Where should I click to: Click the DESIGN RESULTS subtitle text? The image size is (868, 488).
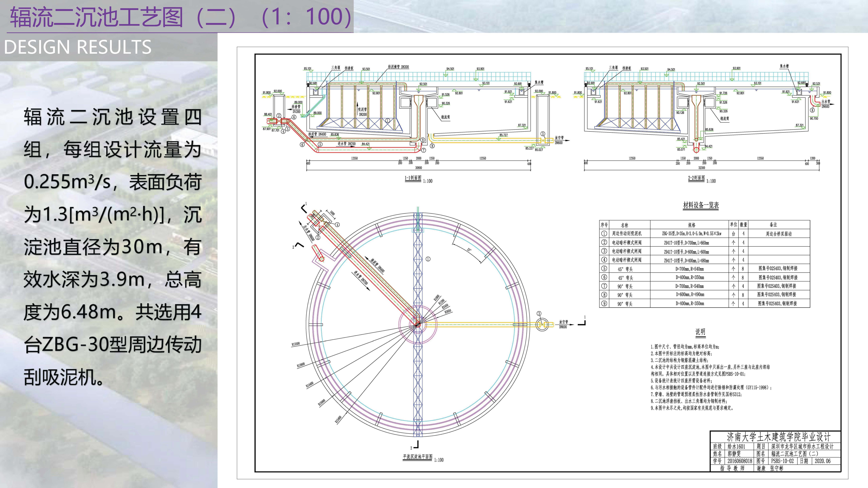(x=77, y=47)
